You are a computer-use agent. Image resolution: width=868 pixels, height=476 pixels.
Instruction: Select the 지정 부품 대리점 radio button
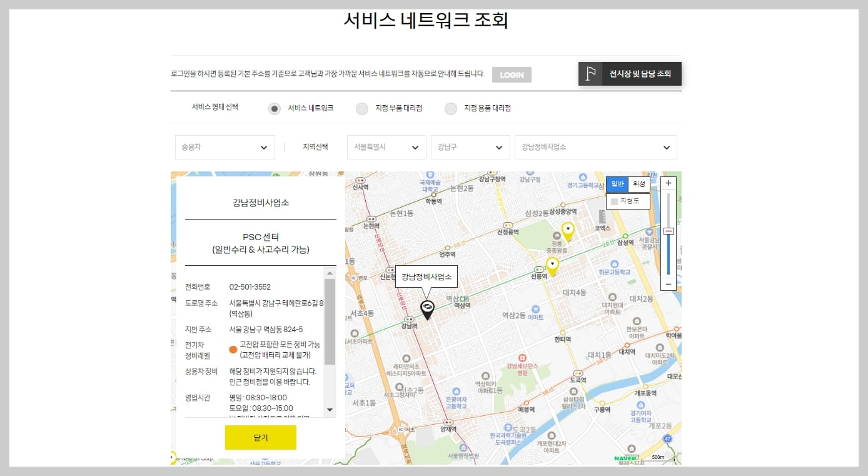click(x=362, y=108)
